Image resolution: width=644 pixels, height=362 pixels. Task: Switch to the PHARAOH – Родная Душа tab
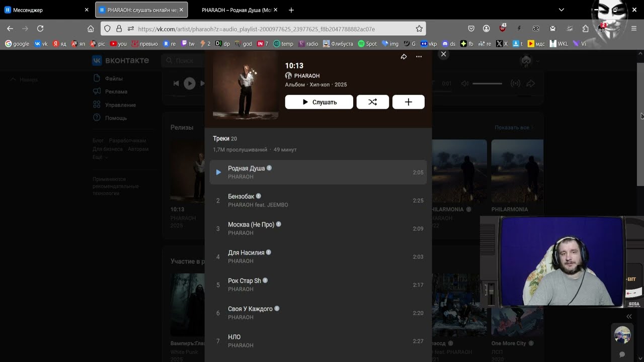coord(236,10)
